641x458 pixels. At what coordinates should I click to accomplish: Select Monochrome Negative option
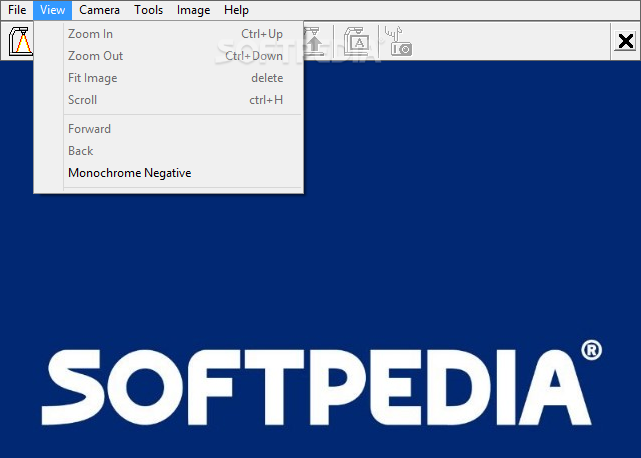(169, 173)
